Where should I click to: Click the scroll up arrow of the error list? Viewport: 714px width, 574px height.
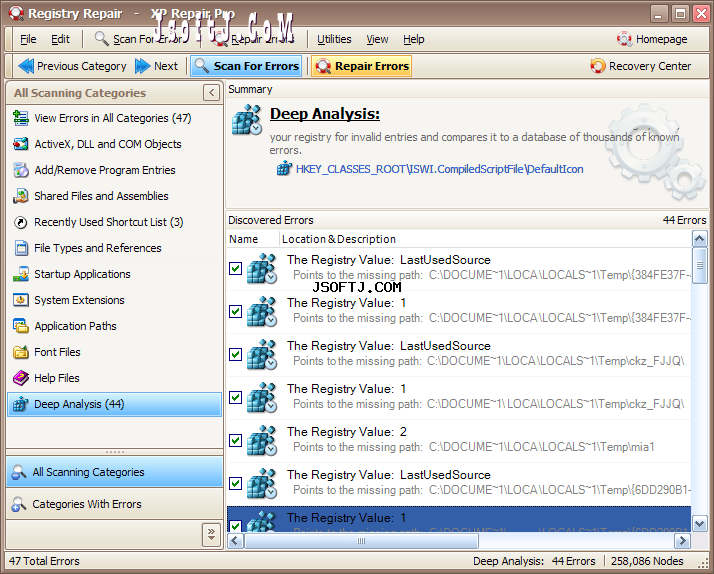(x=699, y=238)
